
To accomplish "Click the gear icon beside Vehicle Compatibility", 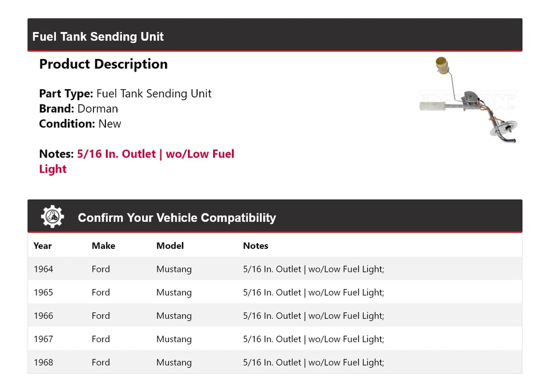I will (x=53, y=217).
